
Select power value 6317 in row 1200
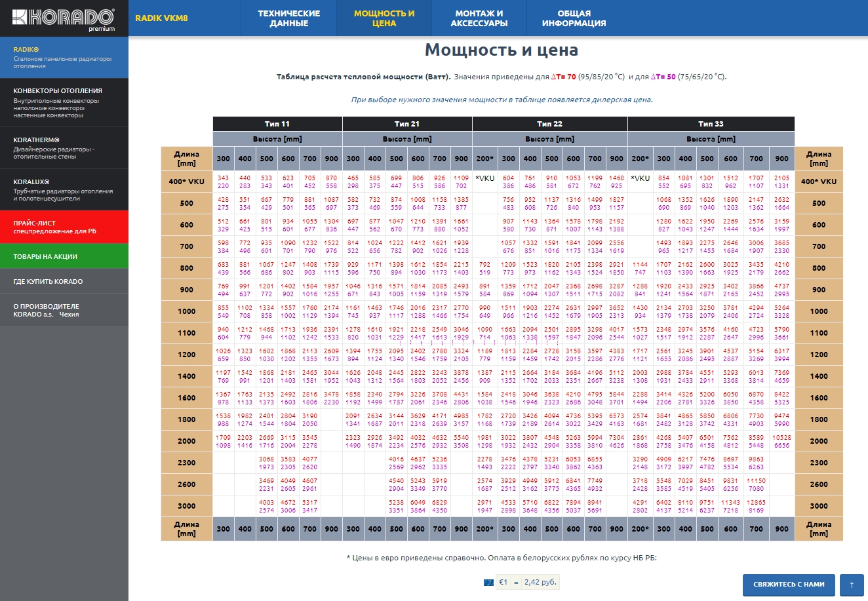pyautogui.click(x=781, y=351)
